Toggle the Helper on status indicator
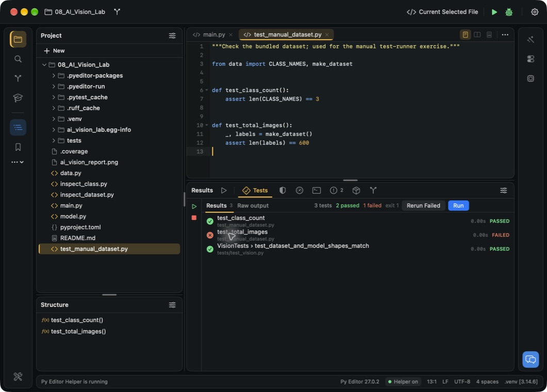 coord(403,382)
